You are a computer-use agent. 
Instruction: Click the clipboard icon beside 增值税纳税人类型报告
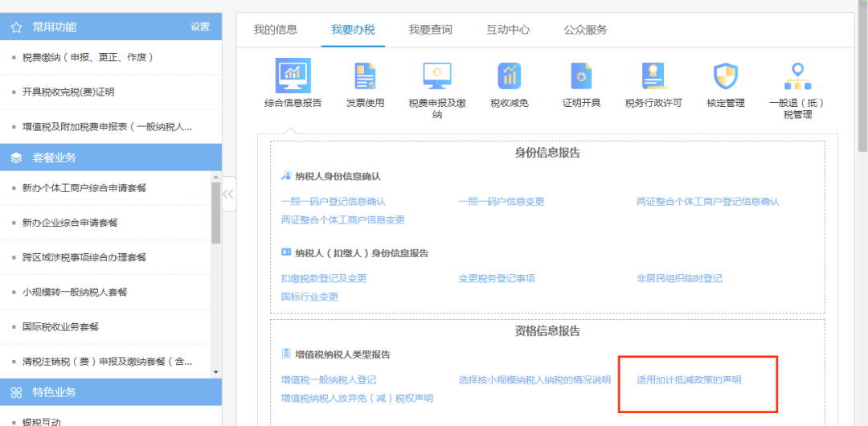[286, 354]
